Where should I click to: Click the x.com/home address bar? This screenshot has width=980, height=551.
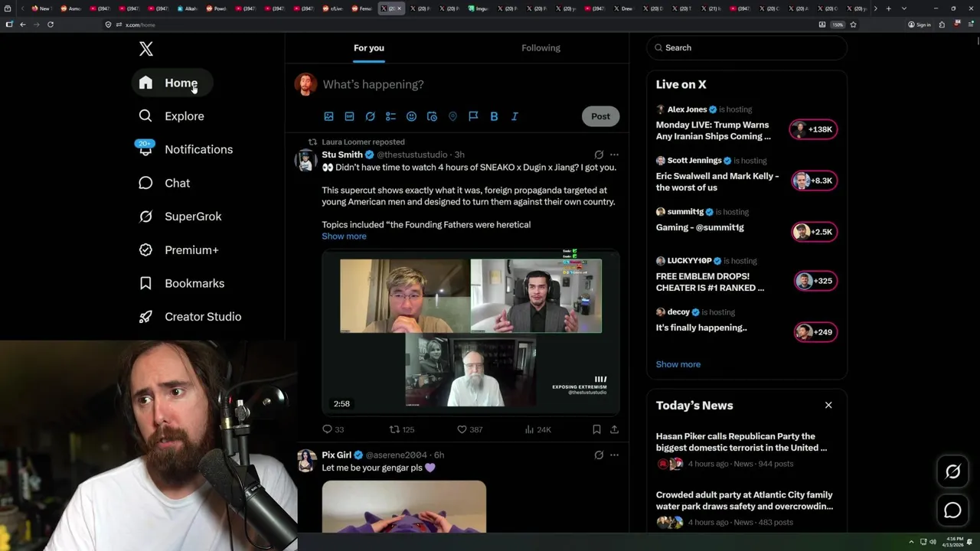coord(459,24)
